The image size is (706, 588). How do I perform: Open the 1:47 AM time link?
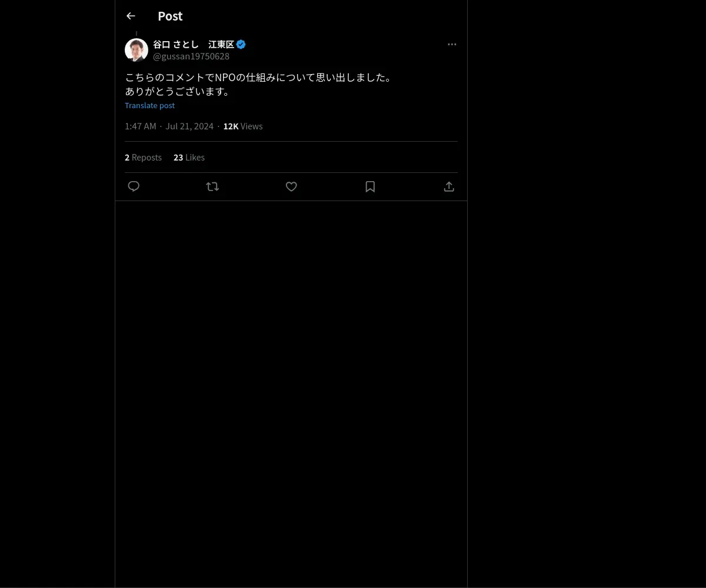(141, 126)
